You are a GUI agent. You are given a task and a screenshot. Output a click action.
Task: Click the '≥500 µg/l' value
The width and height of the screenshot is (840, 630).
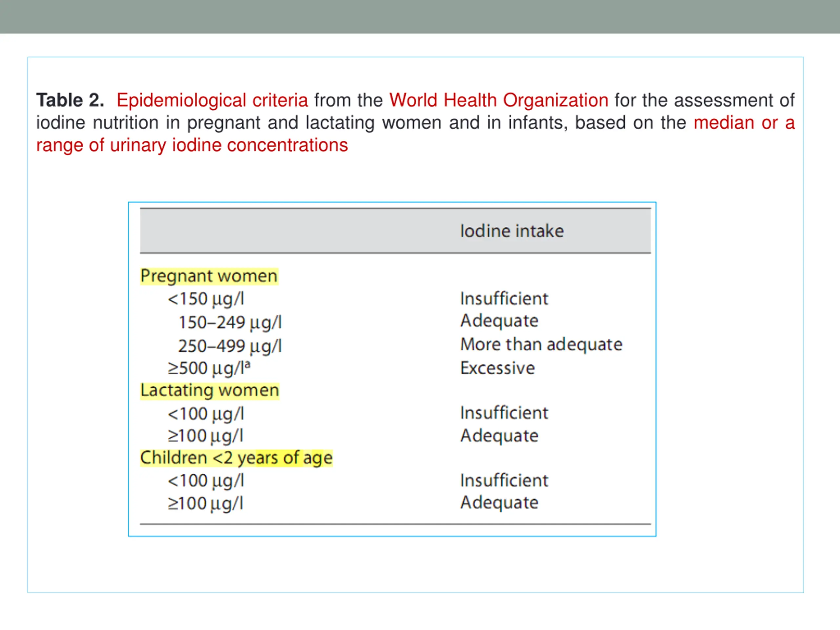click(x=209, y=368)
